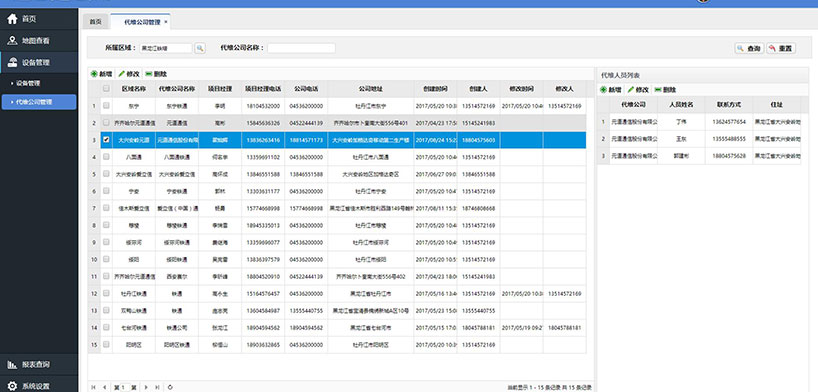Check row with phone 18945335013
The height and width of the screenshot is (392, 818).
point(106,225)
